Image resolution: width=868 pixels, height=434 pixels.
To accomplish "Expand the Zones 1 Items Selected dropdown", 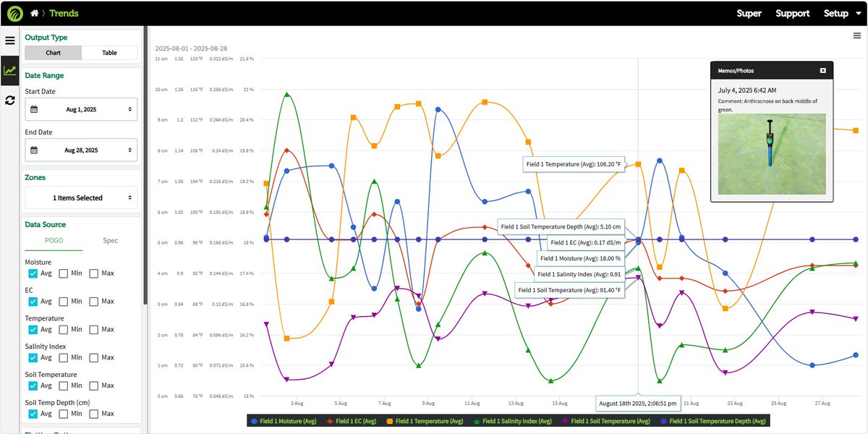I will (81, 197).
